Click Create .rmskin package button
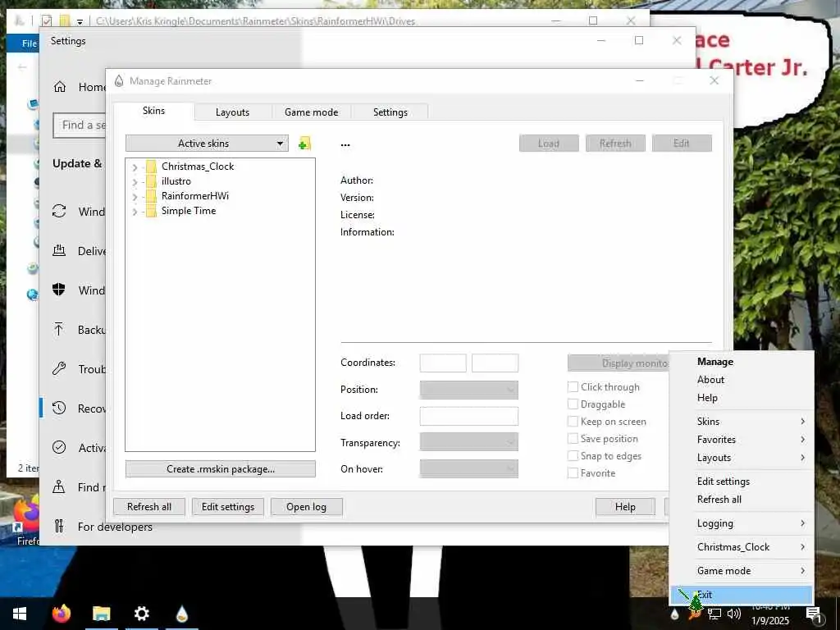 tap(220, 468)
